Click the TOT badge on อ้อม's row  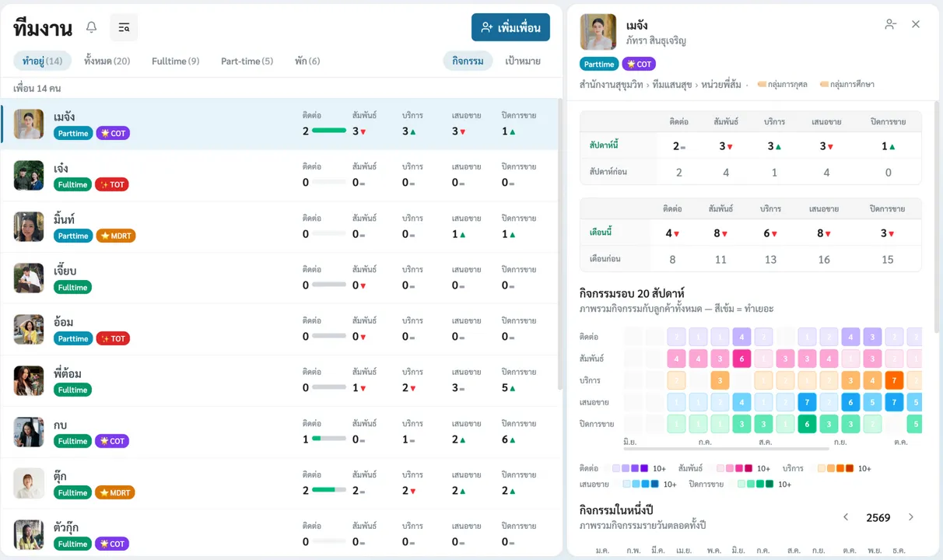point(113,339)
